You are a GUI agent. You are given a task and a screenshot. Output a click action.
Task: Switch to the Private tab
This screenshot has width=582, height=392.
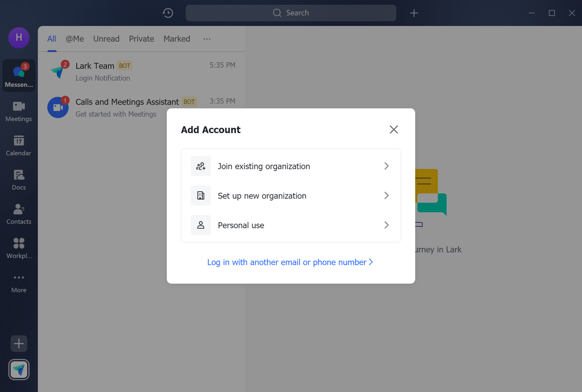141,39
